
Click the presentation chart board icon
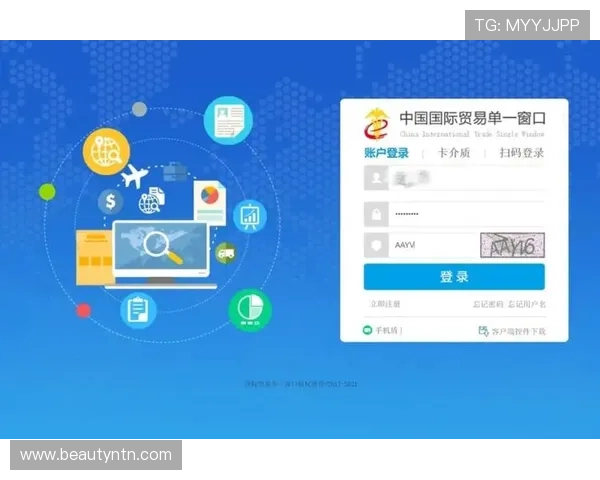250,215
